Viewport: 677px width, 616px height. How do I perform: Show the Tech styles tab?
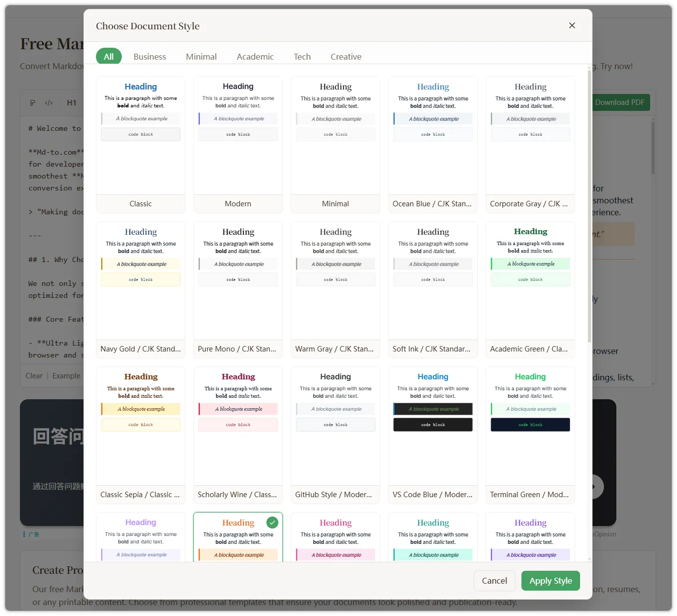(302, 57)
